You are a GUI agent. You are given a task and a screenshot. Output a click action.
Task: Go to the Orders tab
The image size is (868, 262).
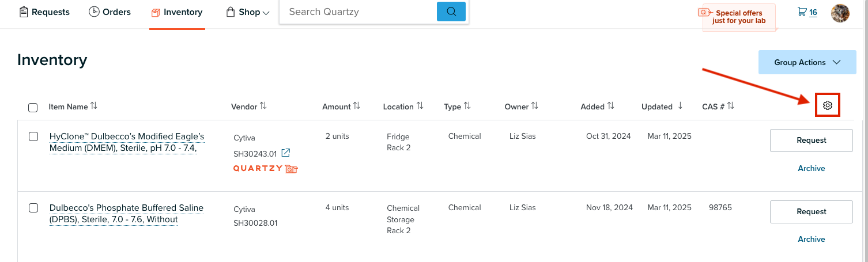[110, 12]
